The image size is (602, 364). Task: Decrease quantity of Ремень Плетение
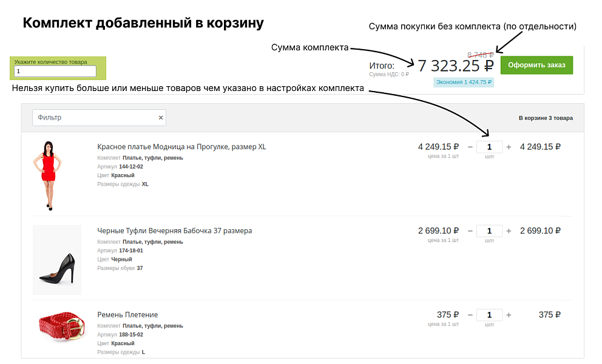tap(471, 315)
